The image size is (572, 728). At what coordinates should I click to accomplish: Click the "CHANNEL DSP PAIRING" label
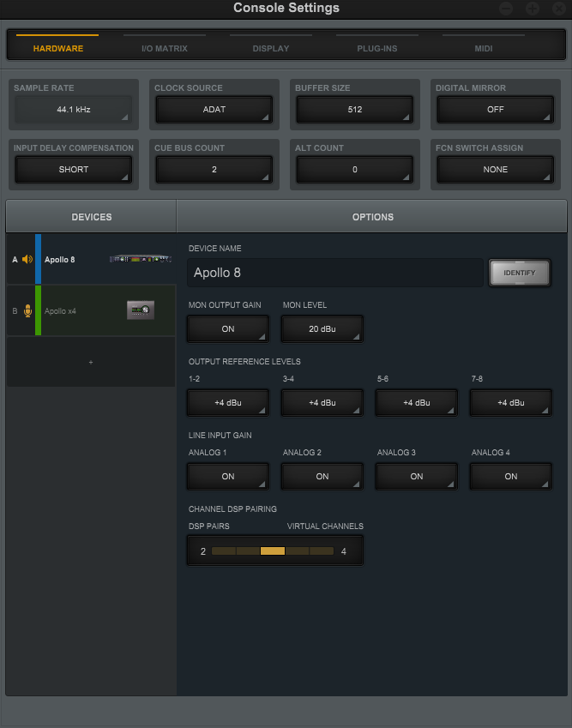232,508
